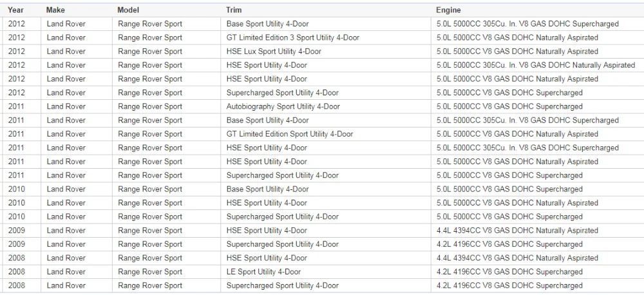This screenshot has height=295, width=644.
Task: Select 'HSE Lux Sport Utility 4-Door' trim cell
Action: (x=274, y=52)
